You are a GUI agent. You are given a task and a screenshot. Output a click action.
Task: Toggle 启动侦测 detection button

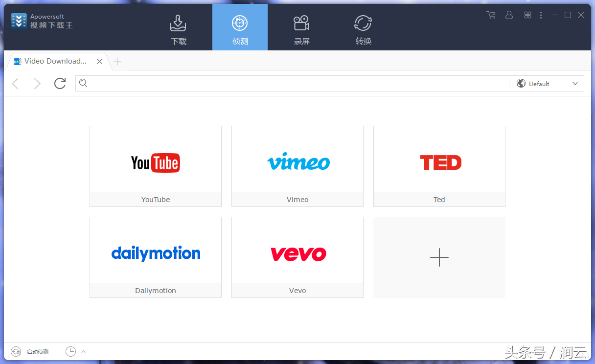click(30, 351)
